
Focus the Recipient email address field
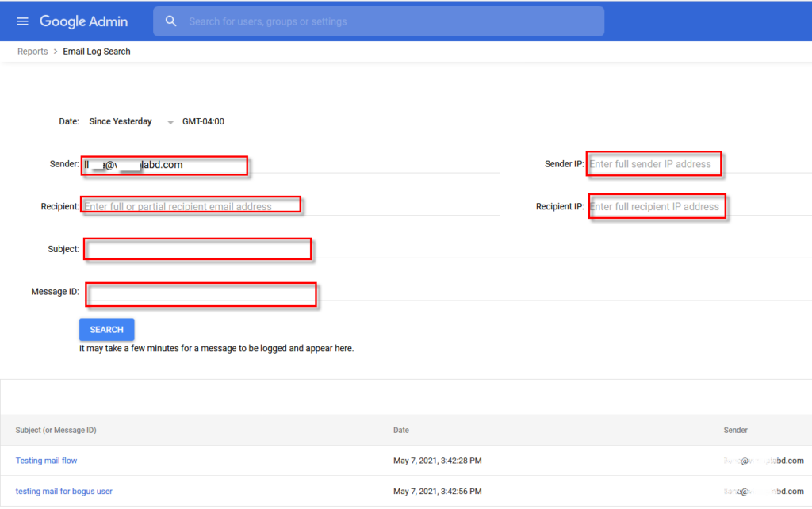click(190, 205)
